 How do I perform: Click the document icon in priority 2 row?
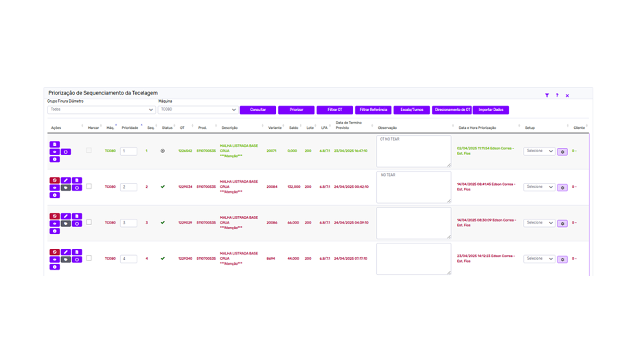(x=77, y=180)
